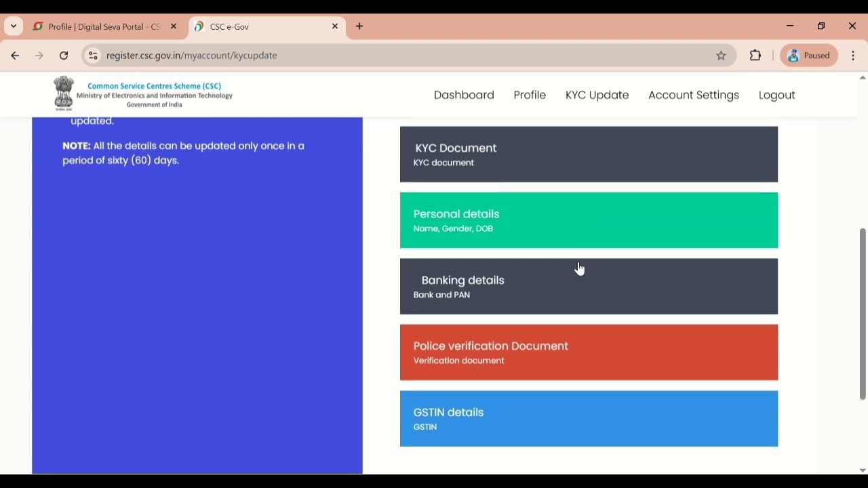The width and height of the screenshot is (868, 488).
Task: Select KYC Update in the navigation
Action: 597,96
